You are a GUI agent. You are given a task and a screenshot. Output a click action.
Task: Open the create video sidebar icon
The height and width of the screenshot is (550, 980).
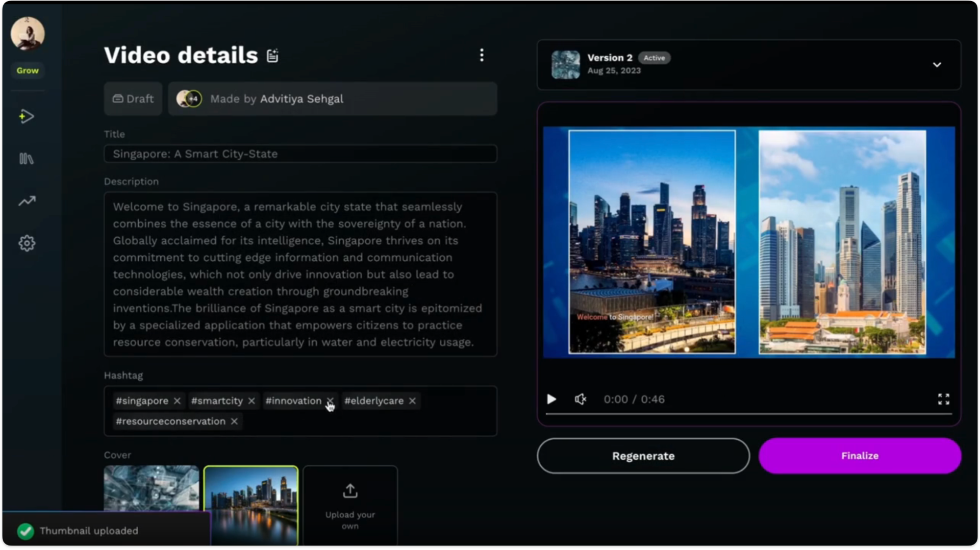pos(26,117)
